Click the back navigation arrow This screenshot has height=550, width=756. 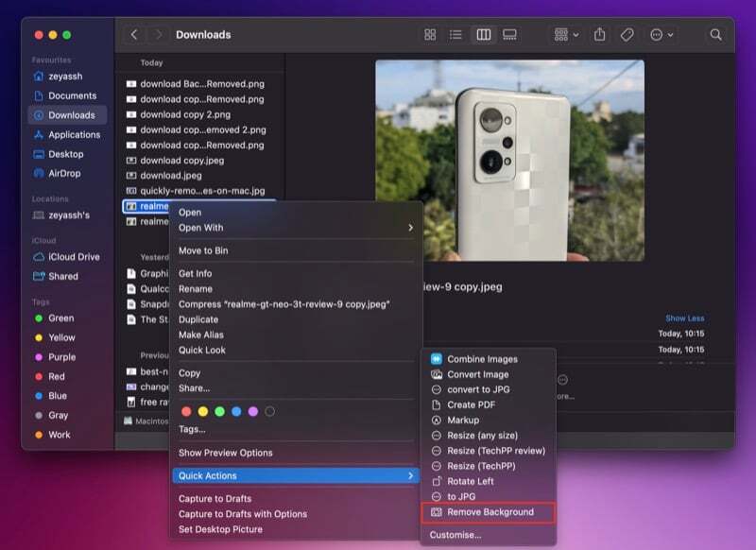tap(134, 35)
